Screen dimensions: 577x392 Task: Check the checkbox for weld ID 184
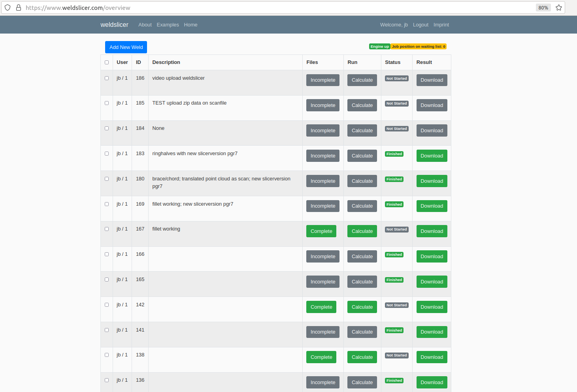pos(107,128)
